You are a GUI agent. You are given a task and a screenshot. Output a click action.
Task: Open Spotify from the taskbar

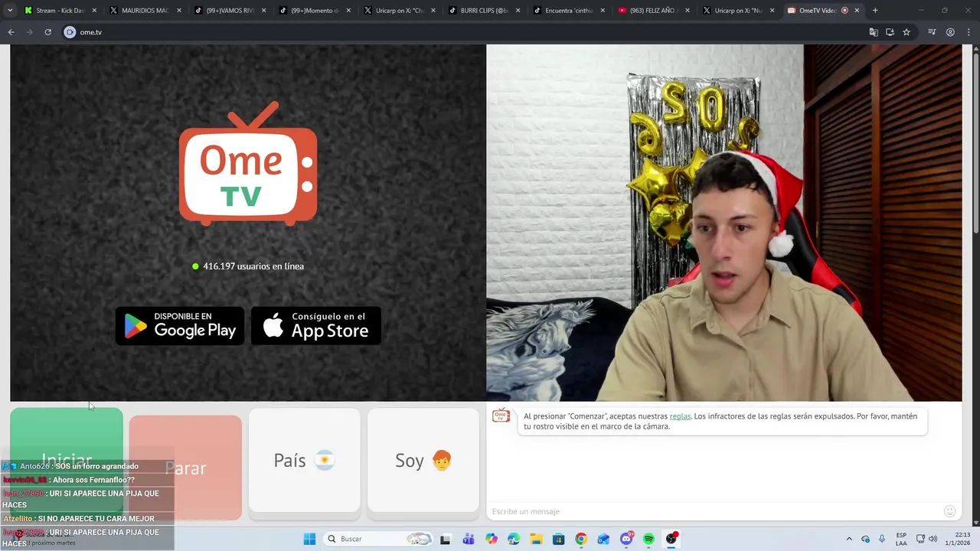click(x=648, y=539)
